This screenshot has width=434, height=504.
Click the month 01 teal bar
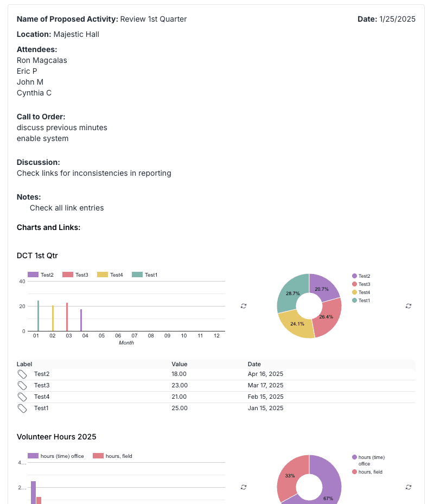coord(38,316)
